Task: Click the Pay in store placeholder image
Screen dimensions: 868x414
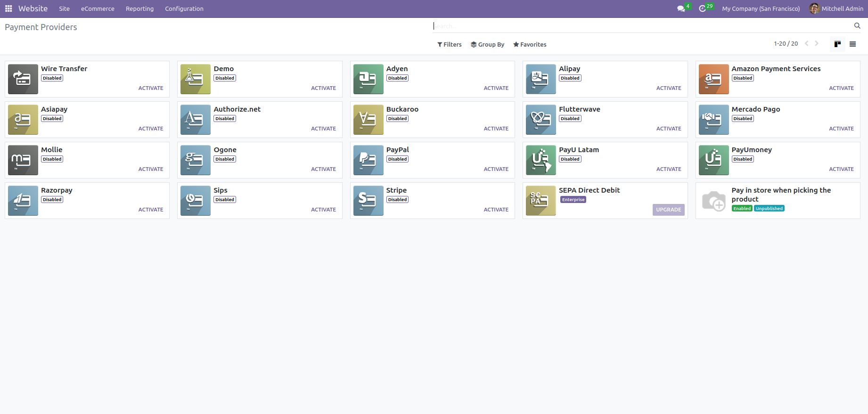Action: point(714,201)
